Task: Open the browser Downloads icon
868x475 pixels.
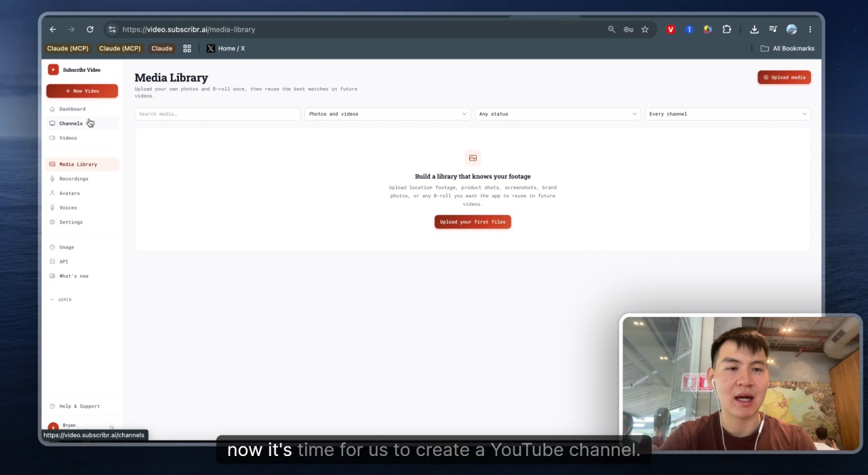Action: coord(754,30)
